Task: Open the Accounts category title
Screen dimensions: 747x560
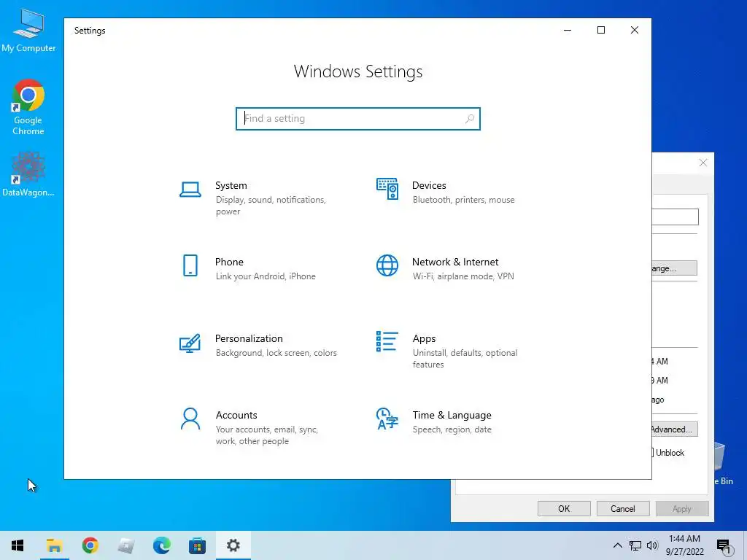Action: [236, 415]
